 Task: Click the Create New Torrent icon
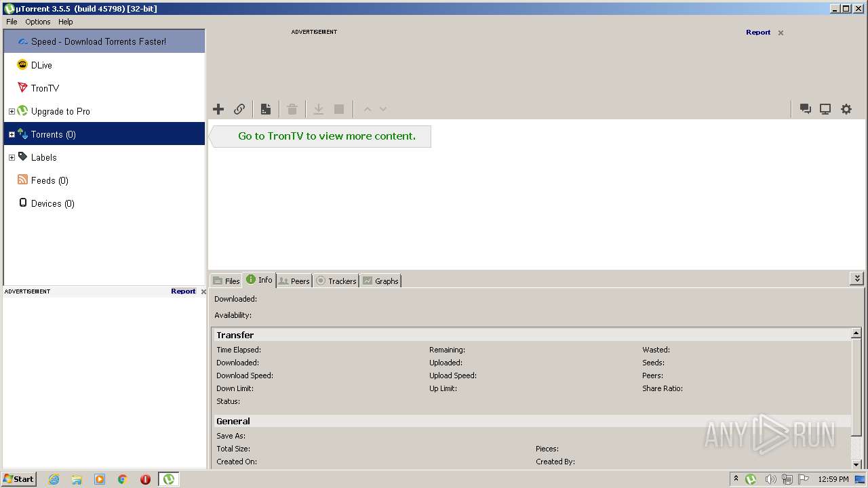coord(266,109)
